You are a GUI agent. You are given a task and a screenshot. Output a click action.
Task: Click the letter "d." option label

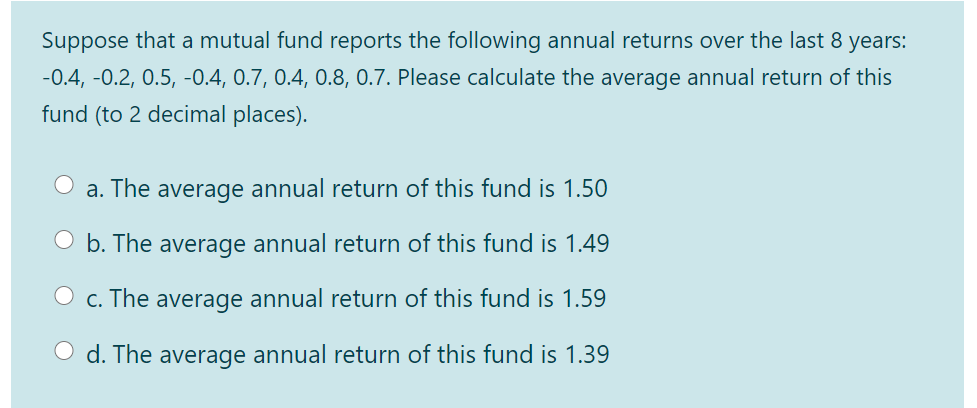(x=96, y=354)
